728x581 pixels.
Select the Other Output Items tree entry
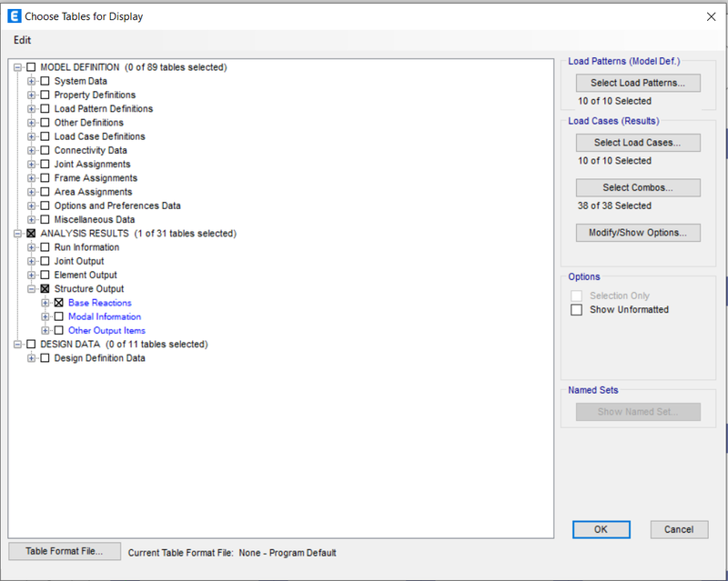(x=106, y=331)
